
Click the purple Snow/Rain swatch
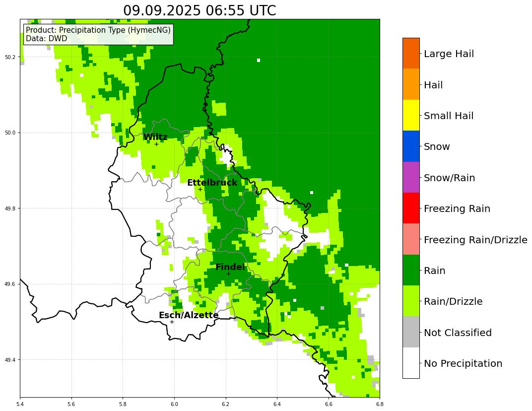411,177
